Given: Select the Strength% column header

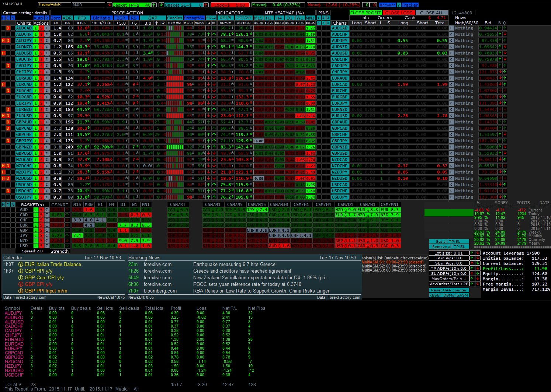Looking at the screenshot, I should (194, 18).
